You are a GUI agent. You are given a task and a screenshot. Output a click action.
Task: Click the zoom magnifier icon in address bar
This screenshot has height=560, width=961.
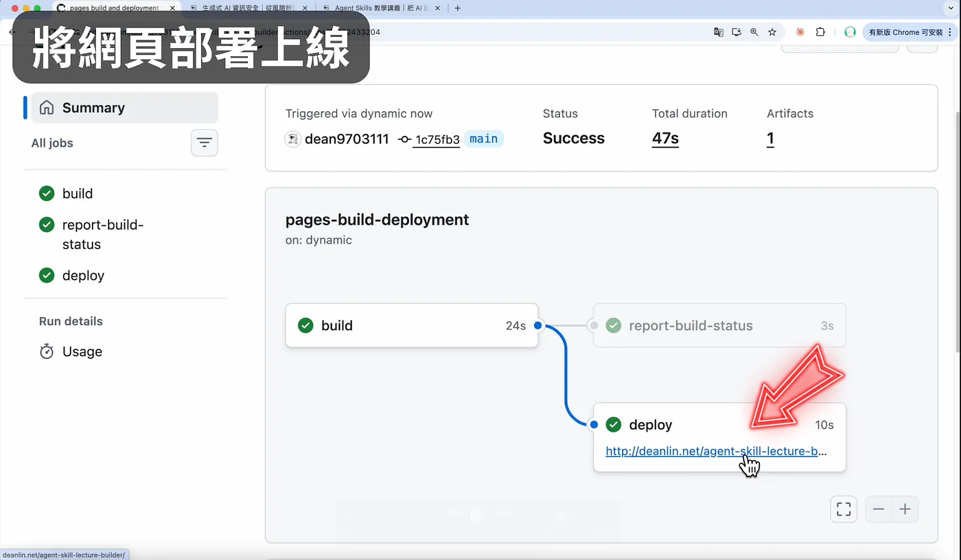(754, 32)
